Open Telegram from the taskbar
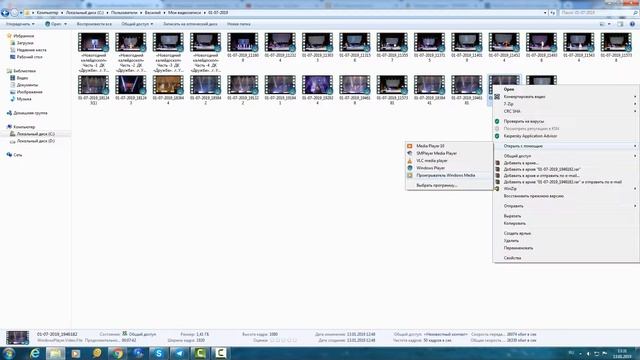The height and width of the screenshot is (360, 640). click(x=180, y=353)
